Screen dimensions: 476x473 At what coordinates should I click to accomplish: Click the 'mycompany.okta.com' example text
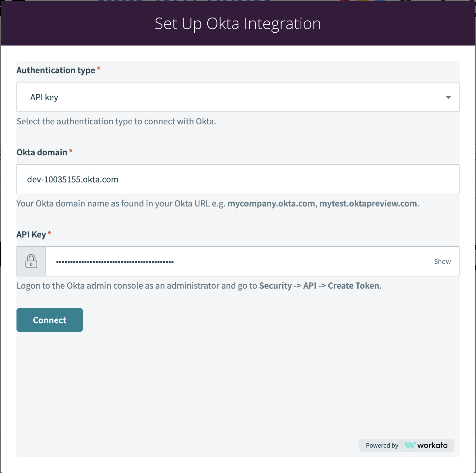point(271,204)
